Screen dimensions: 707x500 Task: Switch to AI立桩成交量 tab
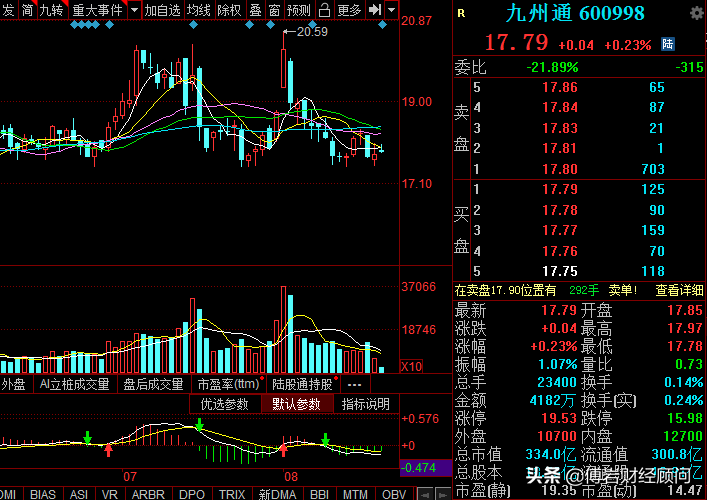pyautogui.click(x=74, y=385)
